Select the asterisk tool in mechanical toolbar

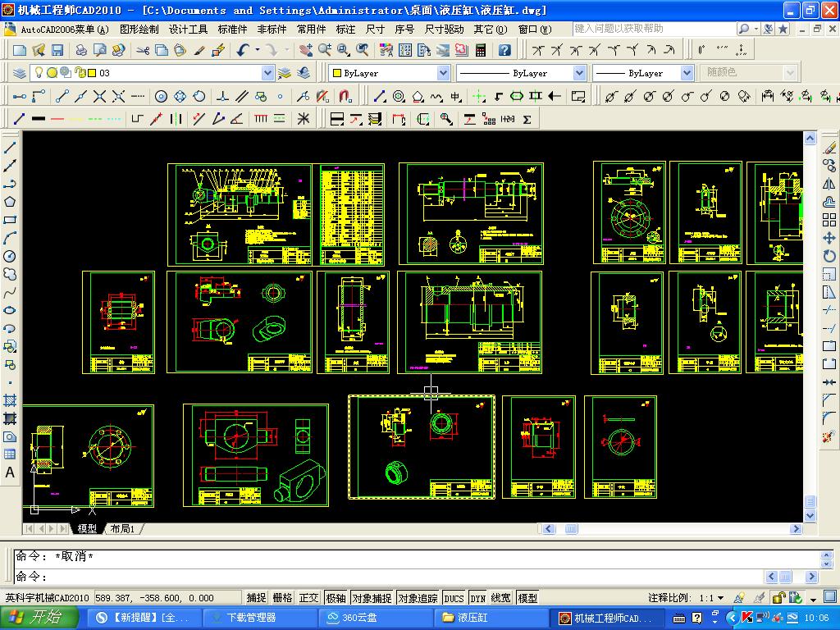click(304, 118)
